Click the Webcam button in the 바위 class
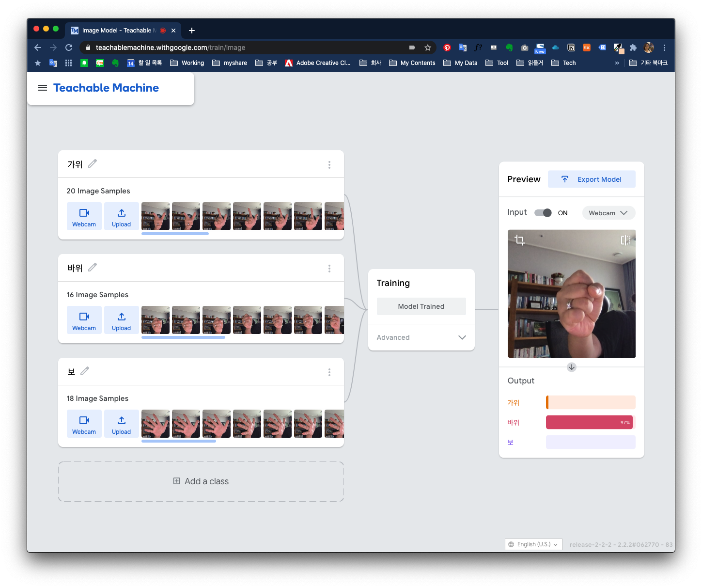Screen dimensions: 702x588 click(84, 320)
